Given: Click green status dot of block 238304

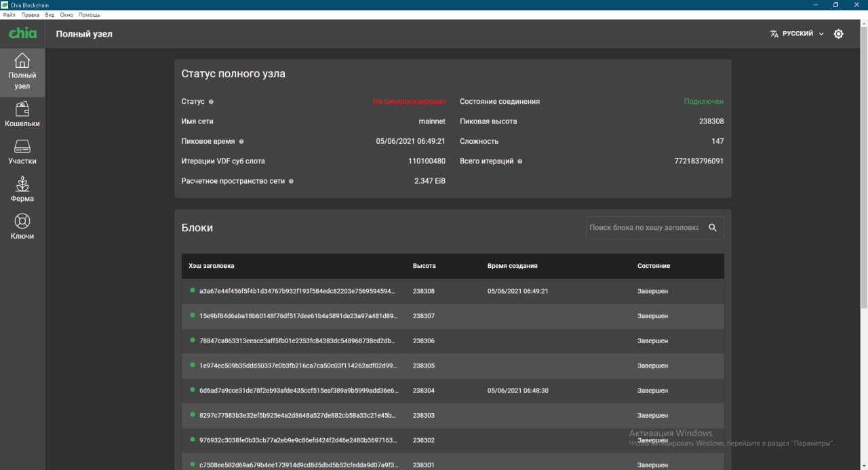Looking at the screenshot, I should (x=193, y=390).
